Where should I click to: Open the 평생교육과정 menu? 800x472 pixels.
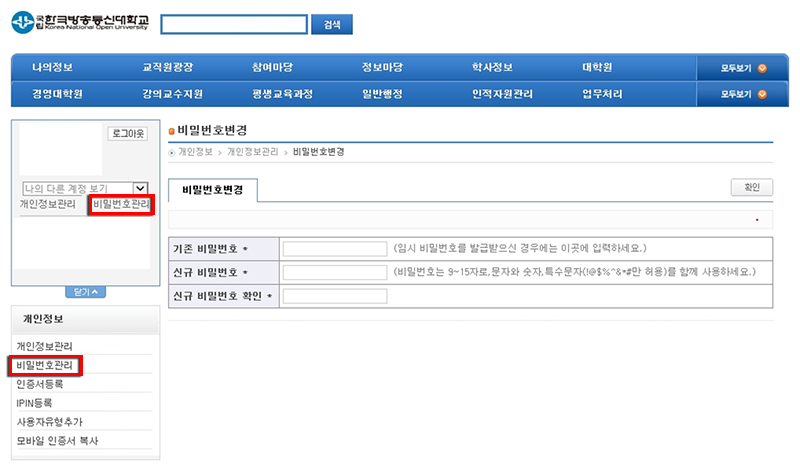(x=282, y=94)
